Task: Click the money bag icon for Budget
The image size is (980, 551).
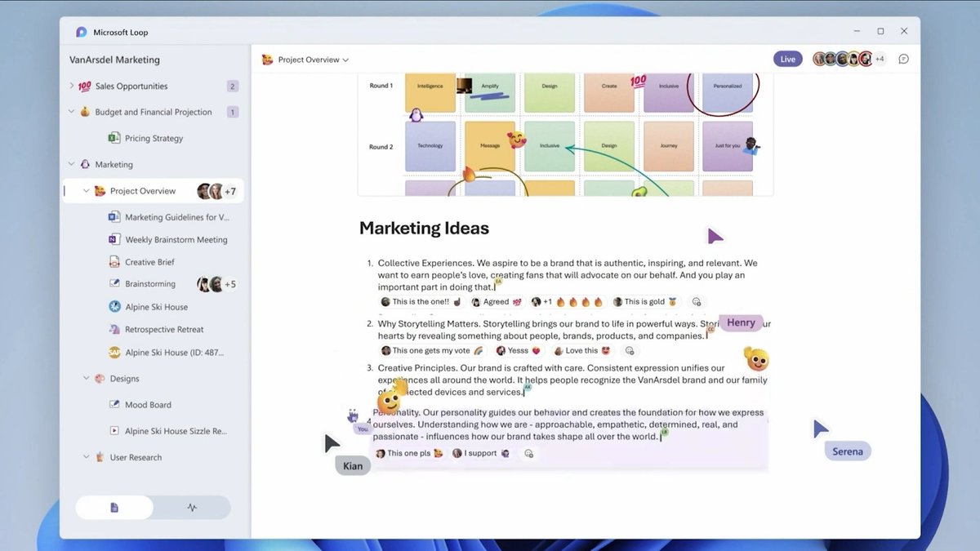Action: point(85,112)
